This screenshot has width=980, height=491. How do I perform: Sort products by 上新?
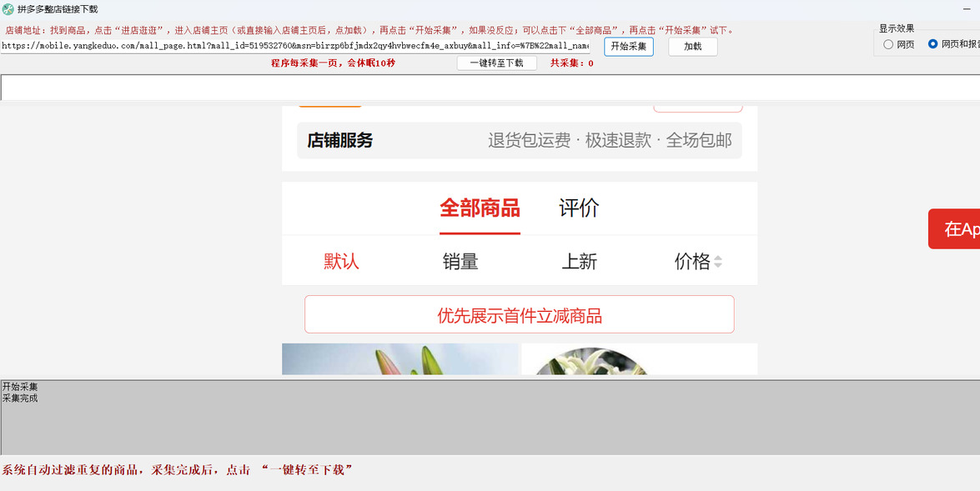pos(580,261)
